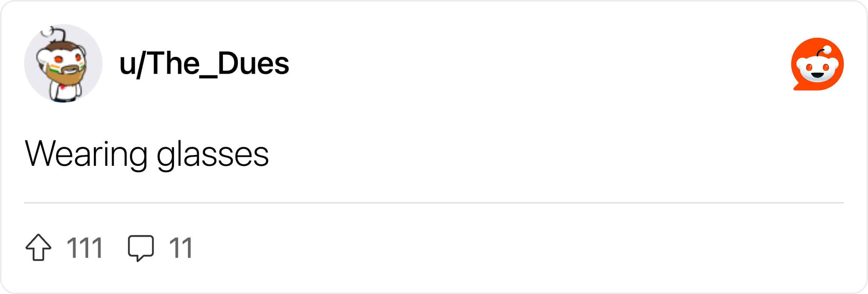This screenshot has width=868, height=294.
Task: Go to Reddit via the orange Snoo logo
Action: [x=817, y=64]
